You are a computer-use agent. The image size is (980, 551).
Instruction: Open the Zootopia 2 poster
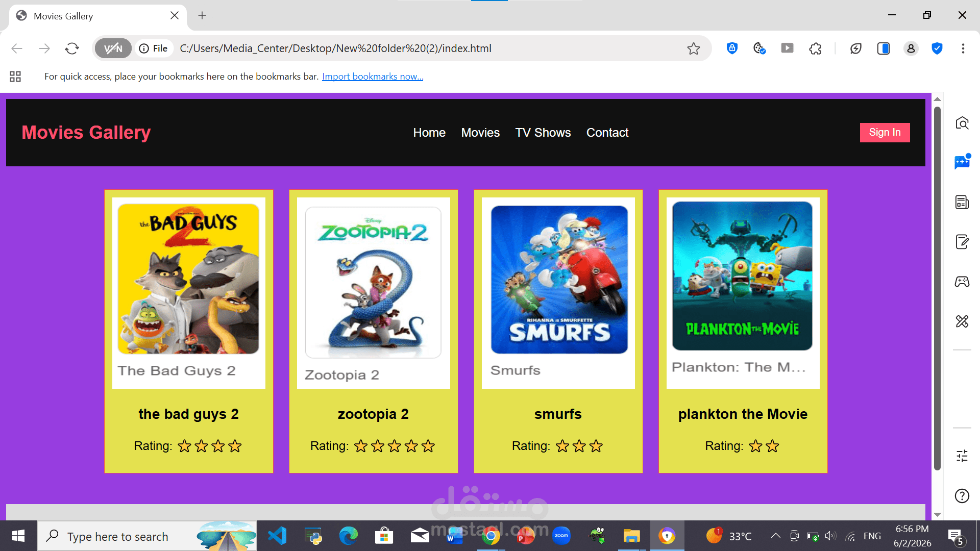tap(374, 293)
